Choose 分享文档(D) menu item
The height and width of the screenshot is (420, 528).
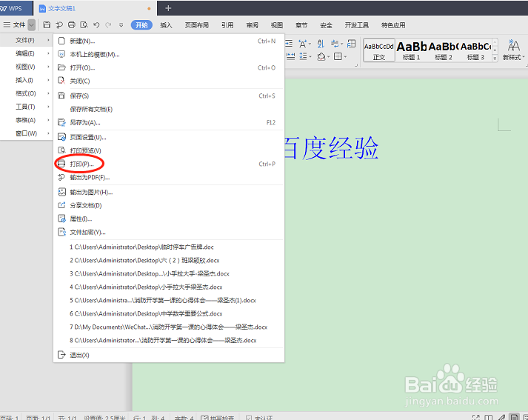pos(168,205)
